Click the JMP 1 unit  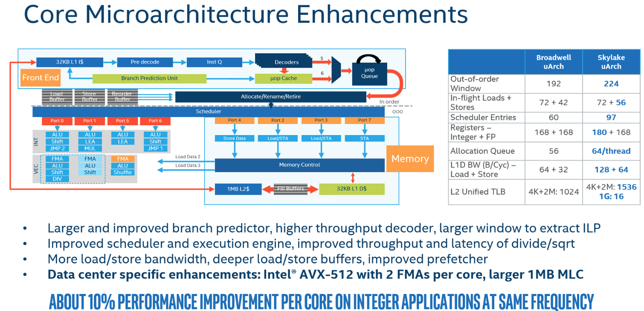click(155, 148)
